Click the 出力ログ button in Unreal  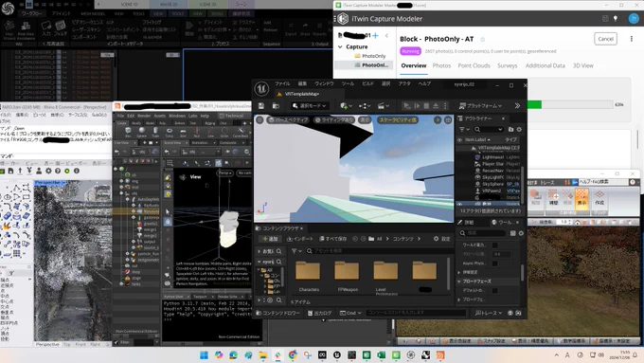319,314
